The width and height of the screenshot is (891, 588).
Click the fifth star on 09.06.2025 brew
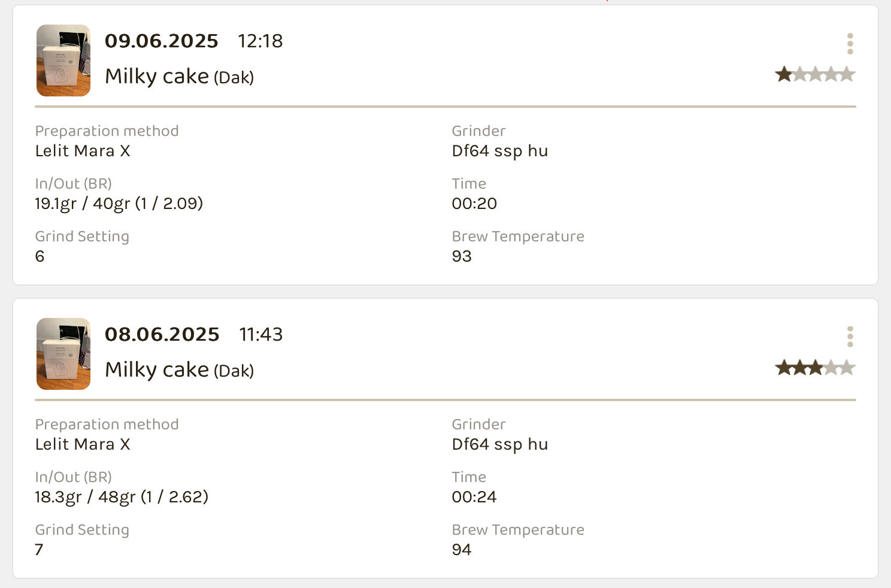847,75
